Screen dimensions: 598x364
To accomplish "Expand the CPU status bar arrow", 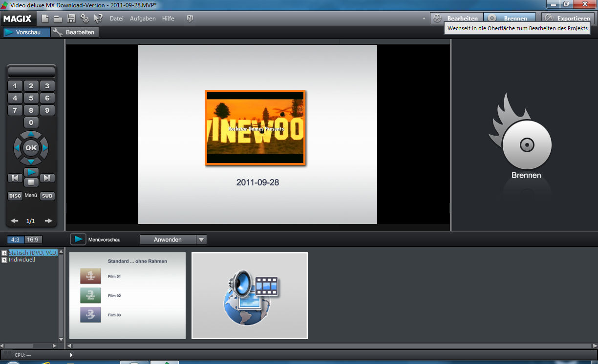I will 71,355.
